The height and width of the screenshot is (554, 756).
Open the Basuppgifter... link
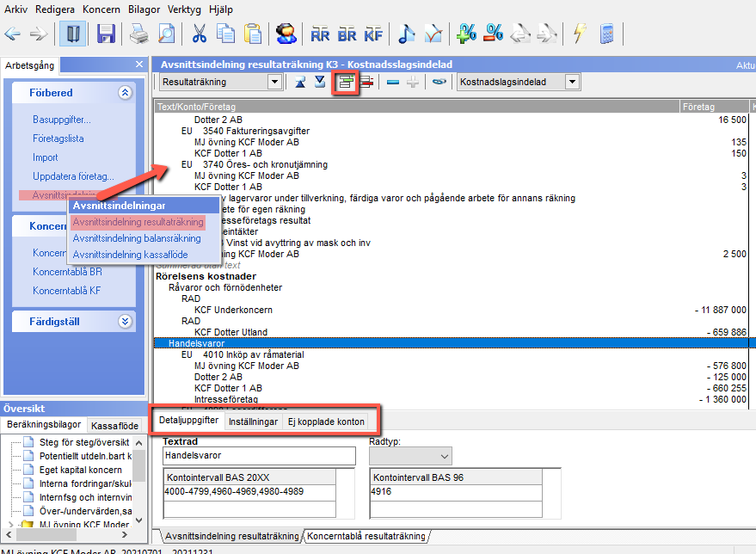tap(62, 120)
